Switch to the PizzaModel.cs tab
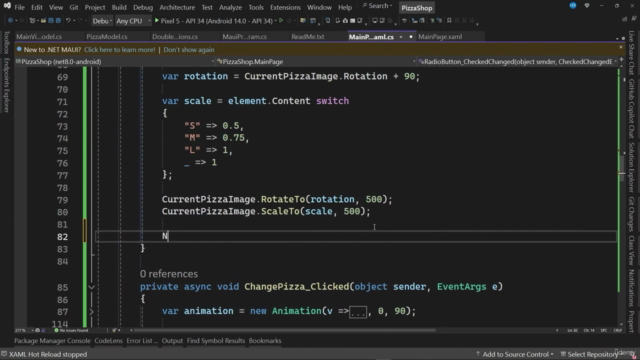Viewport: 640px width, 360px height. click(107, 37)
